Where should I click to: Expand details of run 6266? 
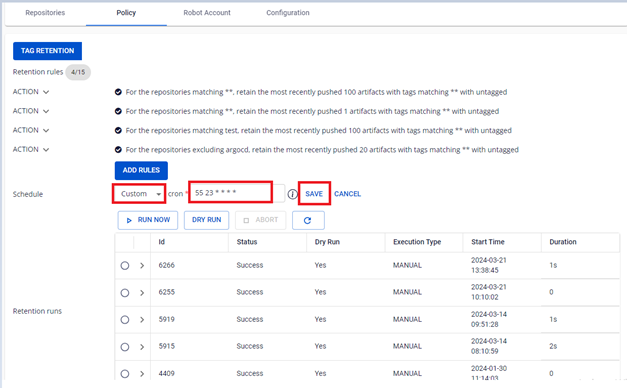pos(142,266)
